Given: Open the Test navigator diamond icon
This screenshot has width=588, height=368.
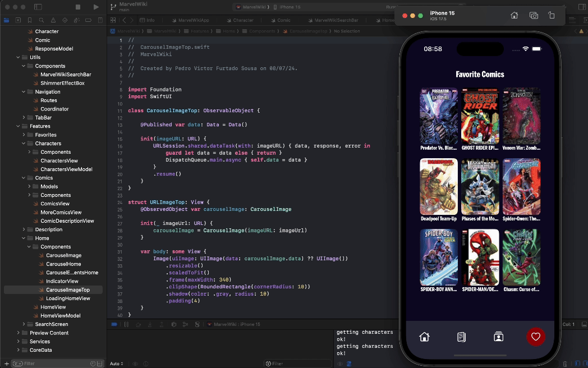Looking at the screenshot, I should [x=65, y=20].
